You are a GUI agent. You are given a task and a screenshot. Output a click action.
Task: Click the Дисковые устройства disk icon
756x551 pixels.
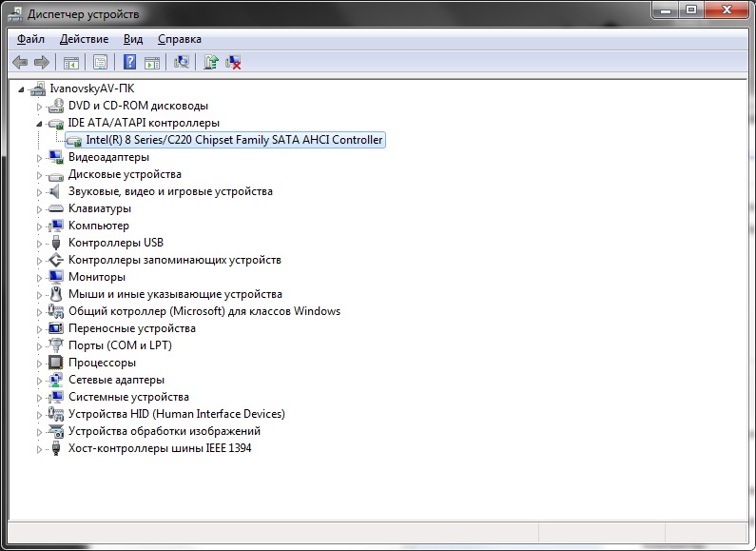(x=56, y=175)
